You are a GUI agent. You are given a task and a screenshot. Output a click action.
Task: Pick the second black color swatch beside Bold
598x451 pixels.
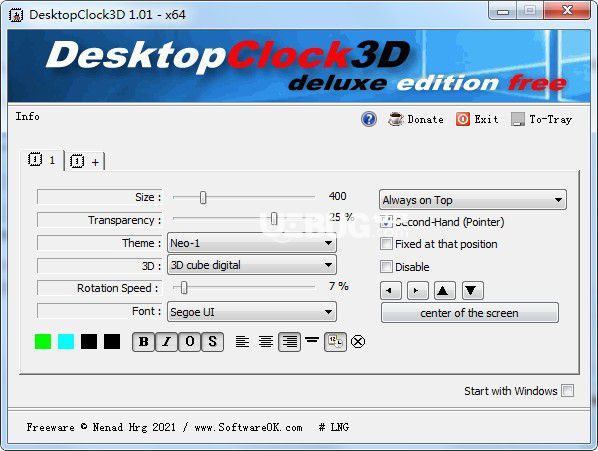(112, 341)
